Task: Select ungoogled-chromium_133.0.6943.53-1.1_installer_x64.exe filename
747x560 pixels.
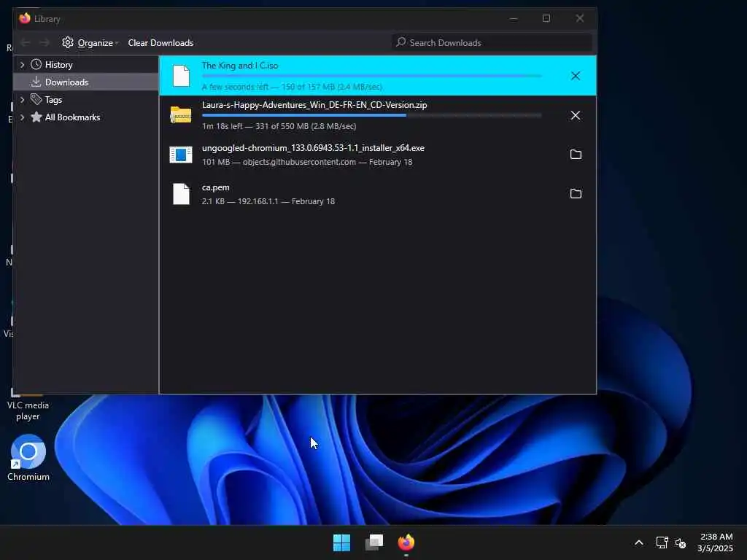Action: [313, 147]
